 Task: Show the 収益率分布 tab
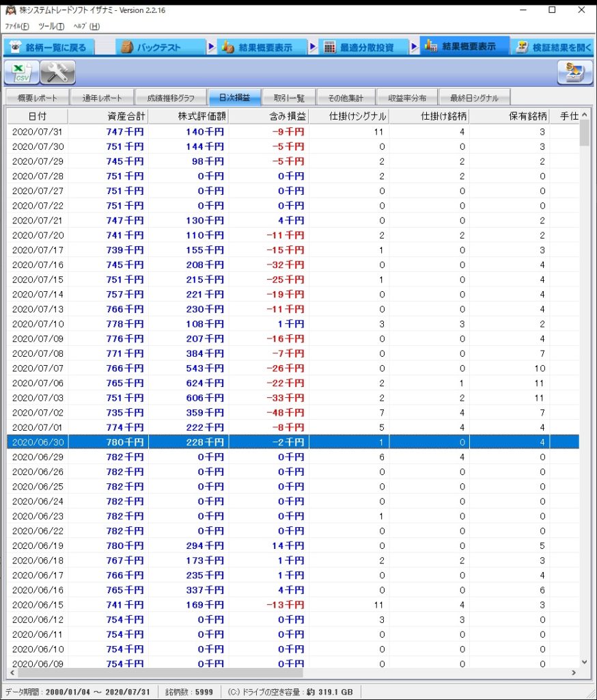(407, 98)
